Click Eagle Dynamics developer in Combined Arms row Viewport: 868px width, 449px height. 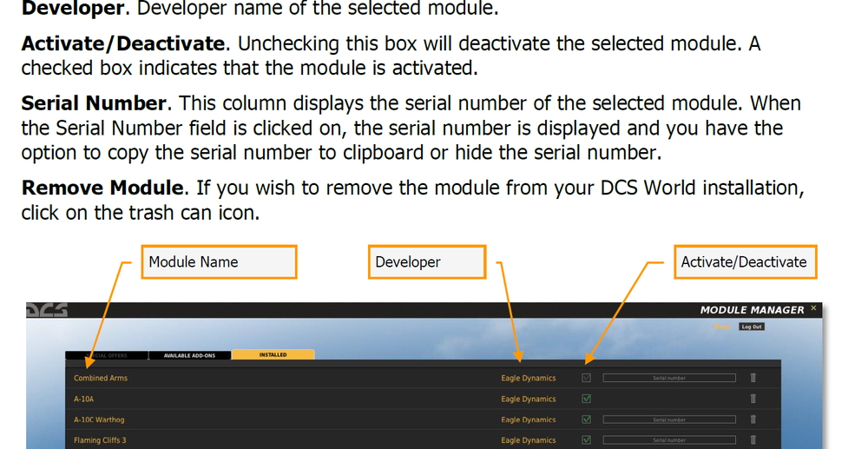pos(528,378)
